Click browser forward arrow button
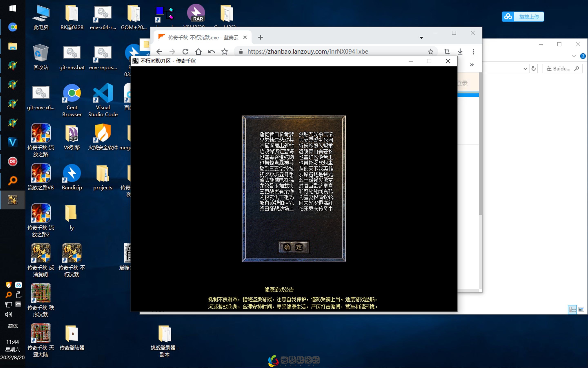Screen dimensions: 588x368 point(172,52)
